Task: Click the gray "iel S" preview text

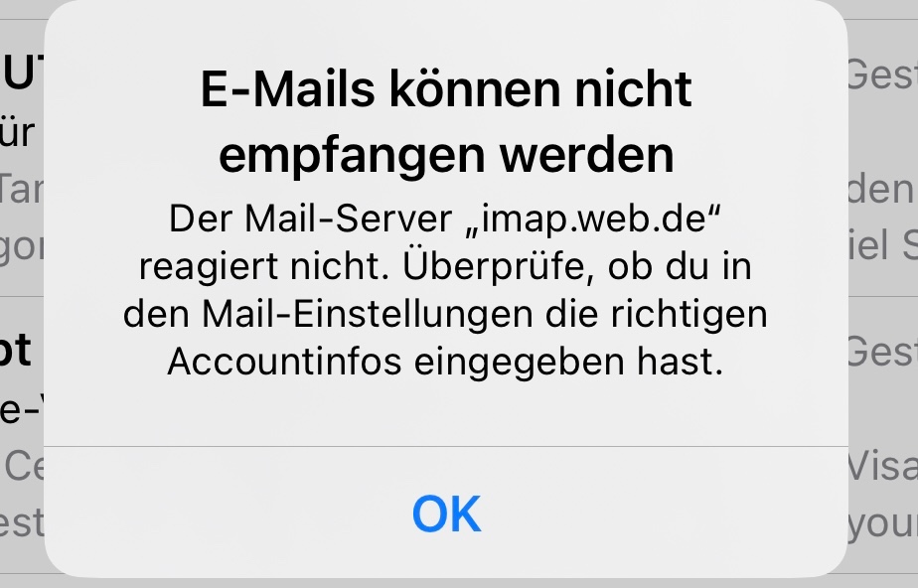Action: click(882, 244)
